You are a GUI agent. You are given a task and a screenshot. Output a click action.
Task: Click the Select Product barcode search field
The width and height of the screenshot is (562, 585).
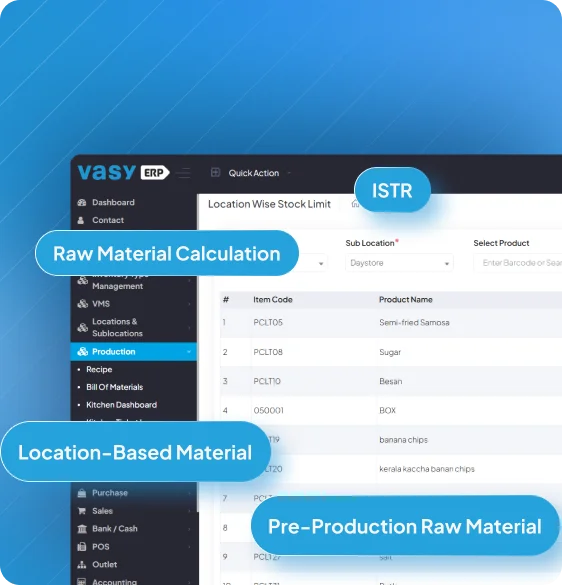tap(518, 263)
